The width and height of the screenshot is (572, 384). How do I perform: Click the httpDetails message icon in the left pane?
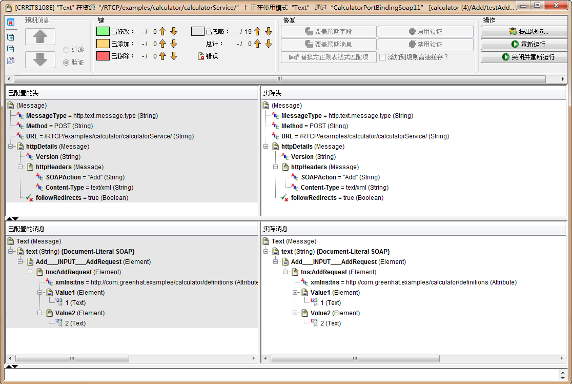pyautogui.click(x=21, y=146)
